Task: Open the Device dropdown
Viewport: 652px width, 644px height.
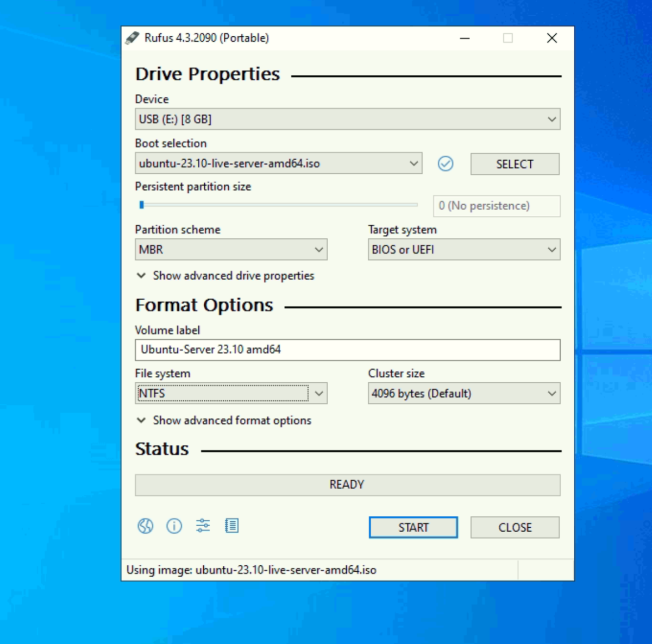Action: pyautogui.click(x=348, y=119)
